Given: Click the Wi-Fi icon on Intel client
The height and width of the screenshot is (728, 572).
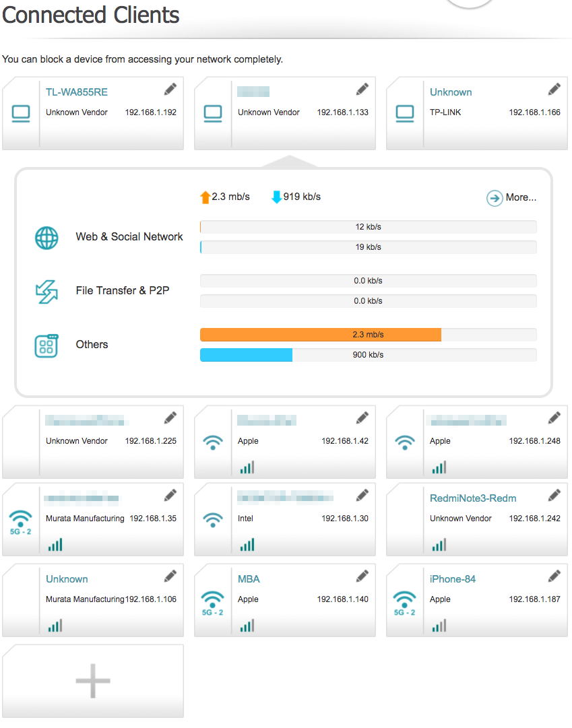Looking at the screenshot, I should [x=213, y=519].
